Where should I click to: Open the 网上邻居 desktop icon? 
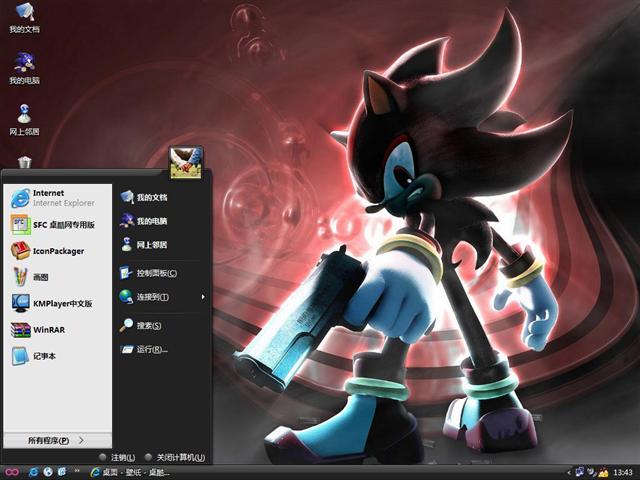(24, 120)
